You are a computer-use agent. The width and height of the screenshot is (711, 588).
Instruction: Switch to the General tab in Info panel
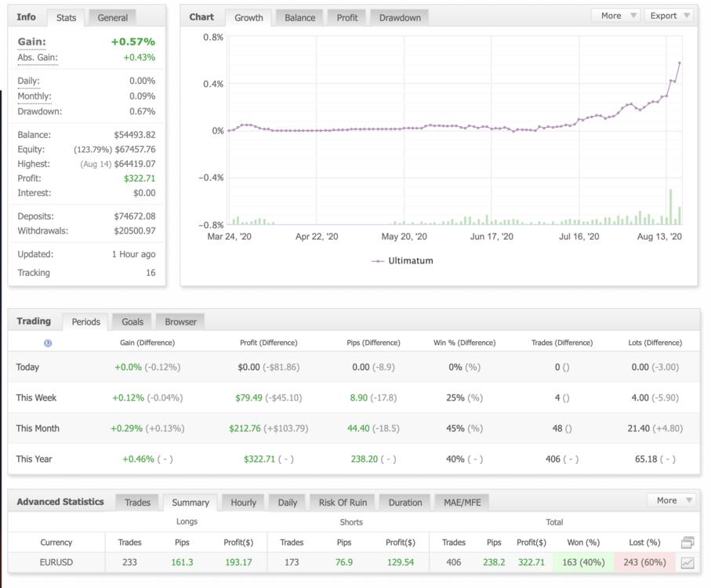(112, 18)
